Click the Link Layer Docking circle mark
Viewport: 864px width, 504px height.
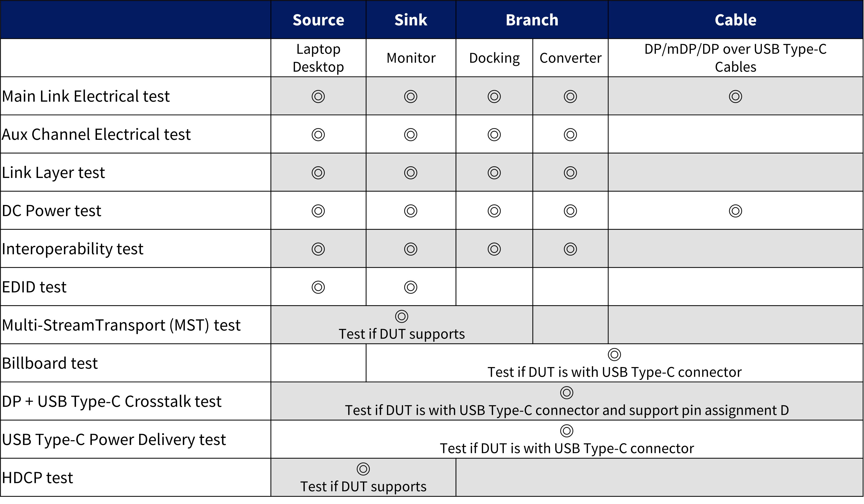click(x=494, y=173)
